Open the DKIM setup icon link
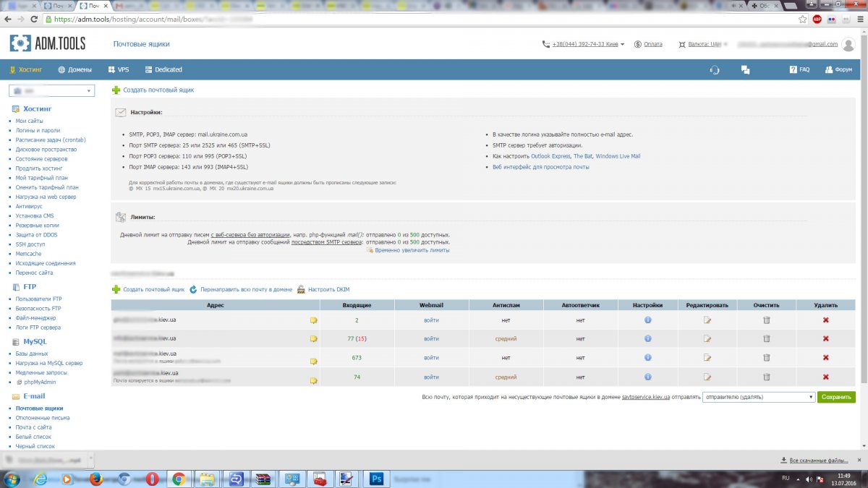Viewport: 868px width, 488px height. (302, 289)
